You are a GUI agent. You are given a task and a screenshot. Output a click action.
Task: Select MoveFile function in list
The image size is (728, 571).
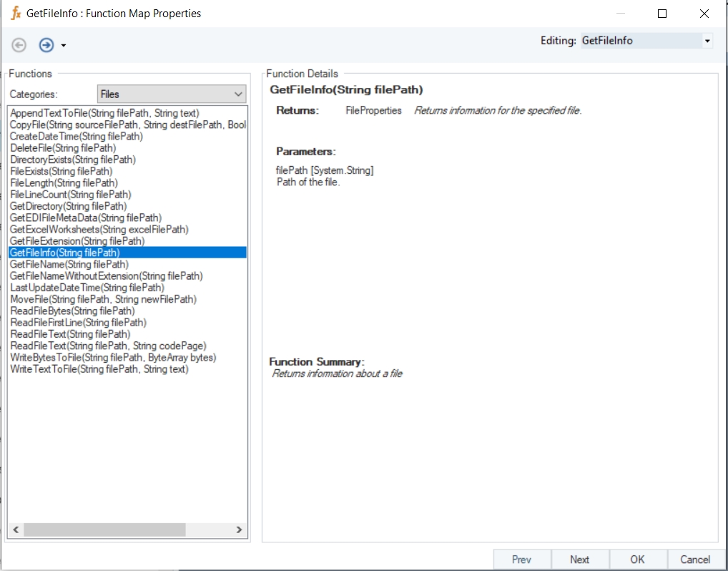(103, 299)
